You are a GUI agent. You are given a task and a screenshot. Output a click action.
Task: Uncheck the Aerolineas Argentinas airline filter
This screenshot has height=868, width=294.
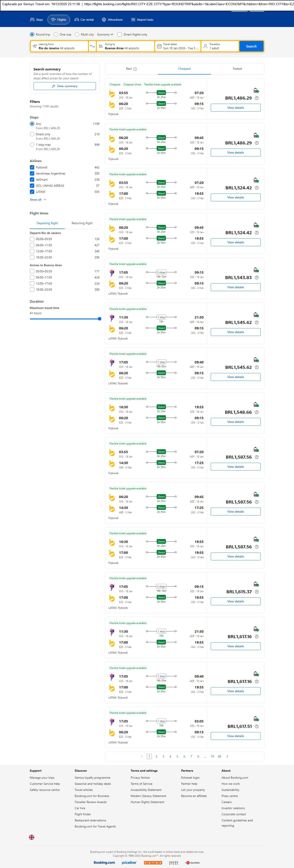click(32, 173)
